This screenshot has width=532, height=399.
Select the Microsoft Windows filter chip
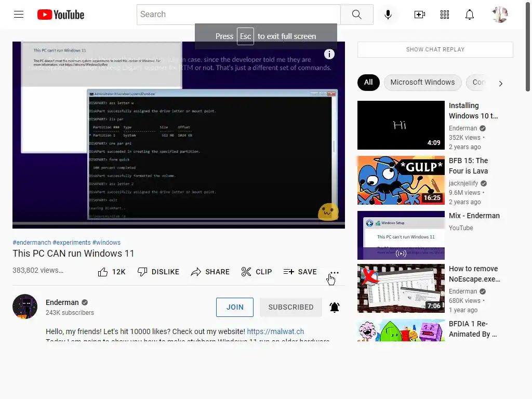tap(422, 83)
